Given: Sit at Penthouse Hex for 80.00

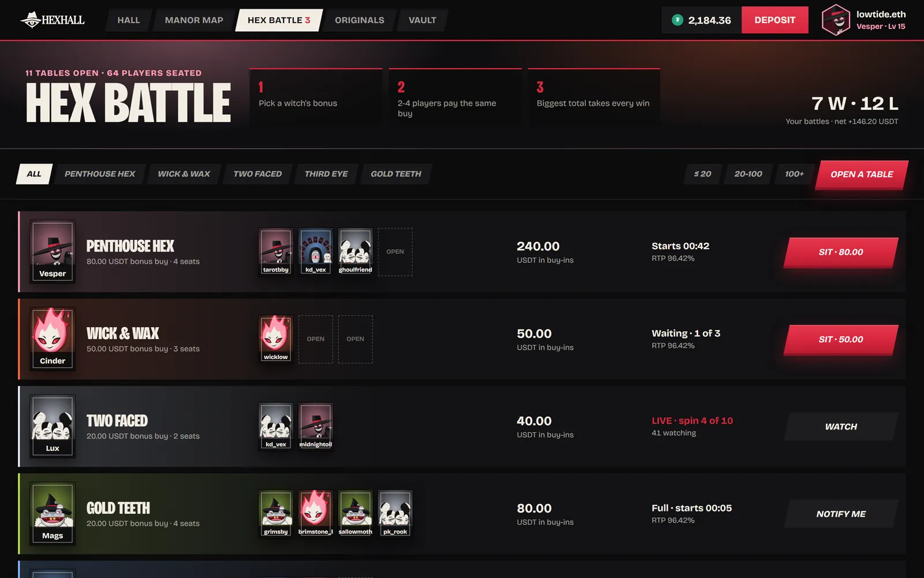Looking at the screenshot, I should (841, 253).
